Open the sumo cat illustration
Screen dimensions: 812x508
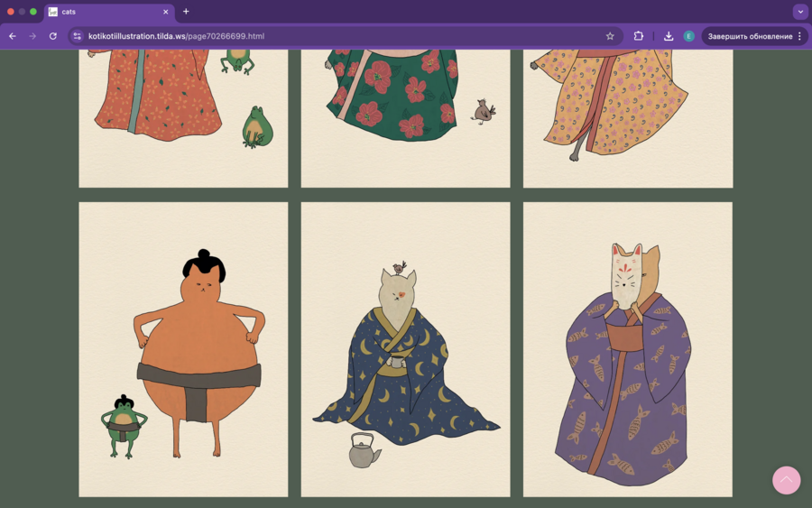(183, 349)
